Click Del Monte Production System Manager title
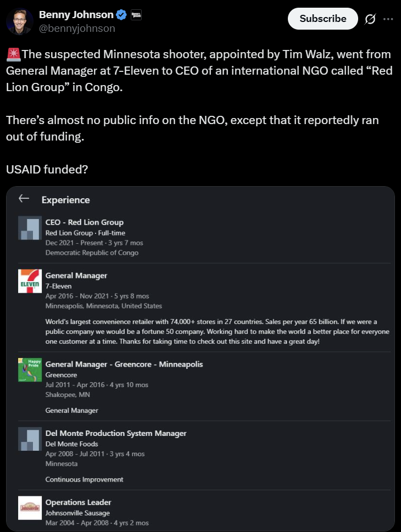401x532 pixels. pos(115,433)
